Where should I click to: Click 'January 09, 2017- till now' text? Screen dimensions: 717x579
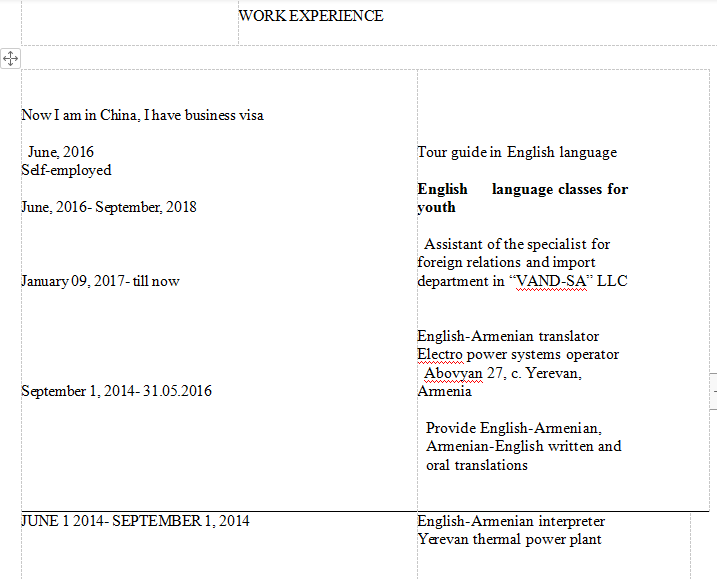pyautogui.click(x=100, y=281)
